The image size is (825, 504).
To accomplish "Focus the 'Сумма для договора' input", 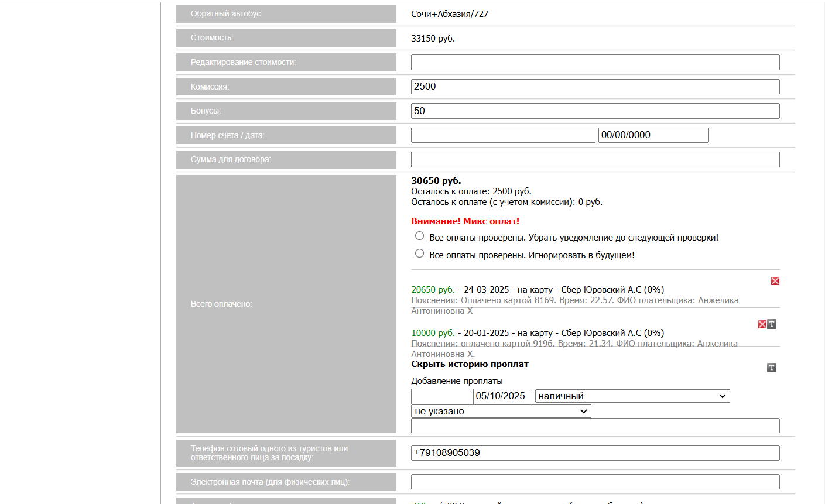I will point(595,159).
